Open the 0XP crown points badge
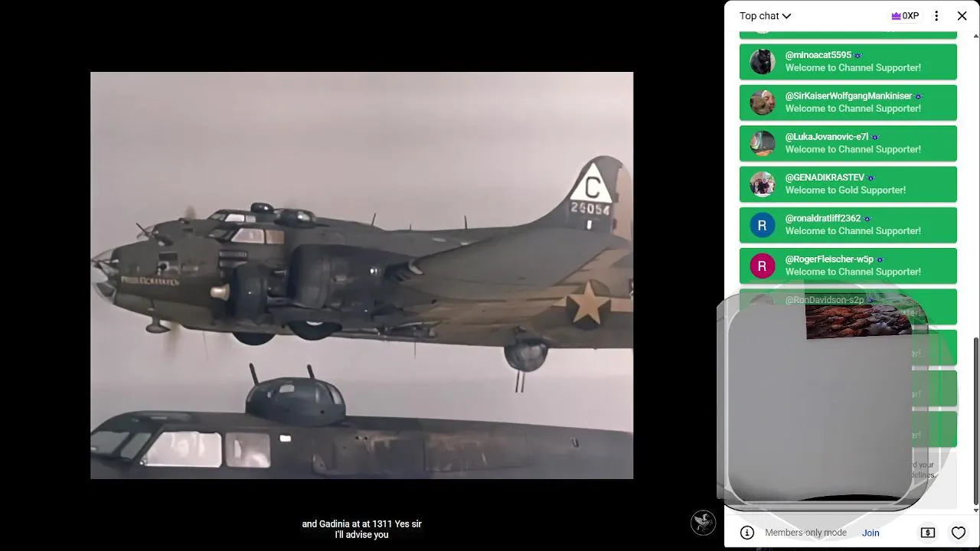 905,16
